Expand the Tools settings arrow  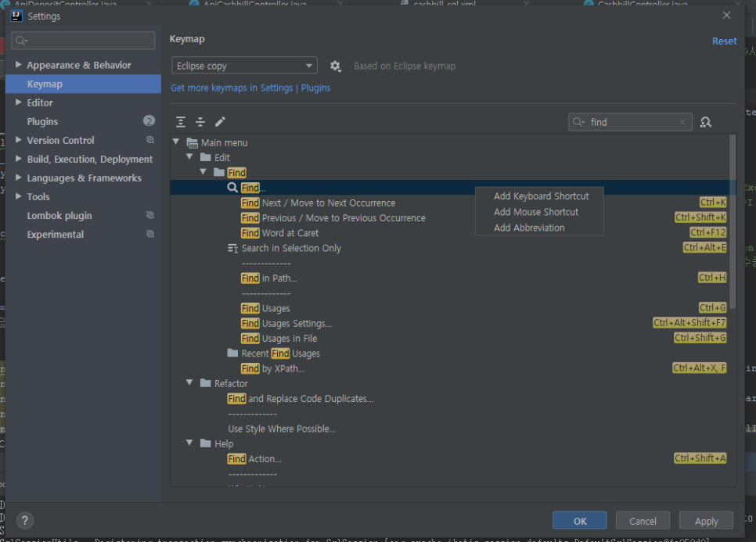(18, 196)
